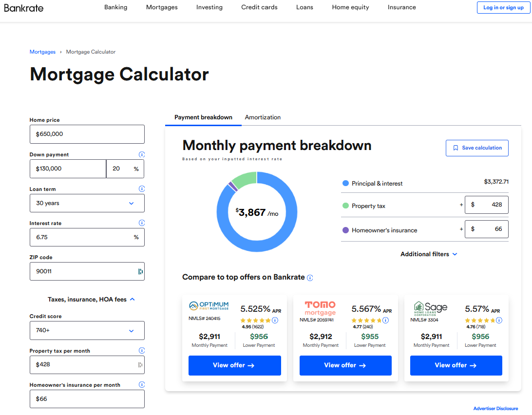Expand Additional filters
Image resolution: width=532 pixels, height=415 pixels.
point(429,254)
